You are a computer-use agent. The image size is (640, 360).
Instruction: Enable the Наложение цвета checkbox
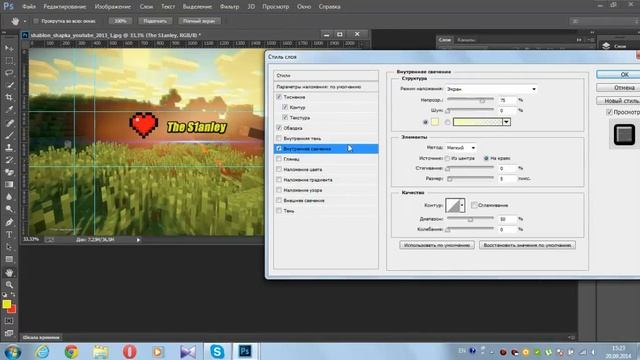pos(279,169)
